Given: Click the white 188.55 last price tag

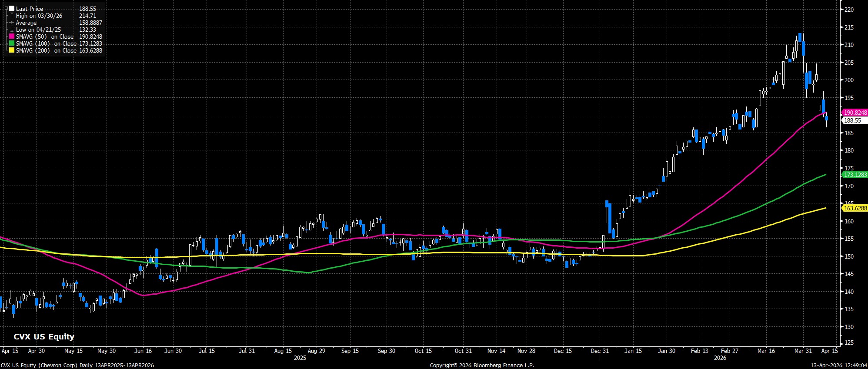Looking at the screenshot, I should click(852, 121).
